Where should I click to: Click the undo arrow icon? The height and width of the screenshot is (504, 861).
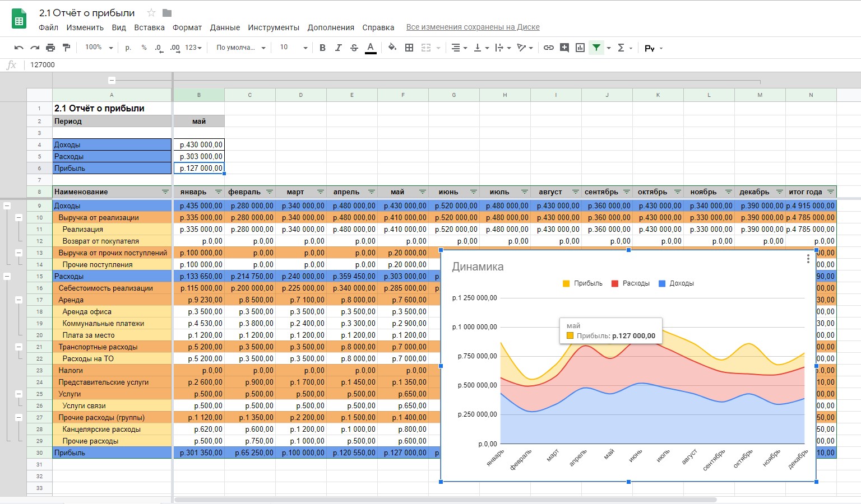tap(18, 48)
